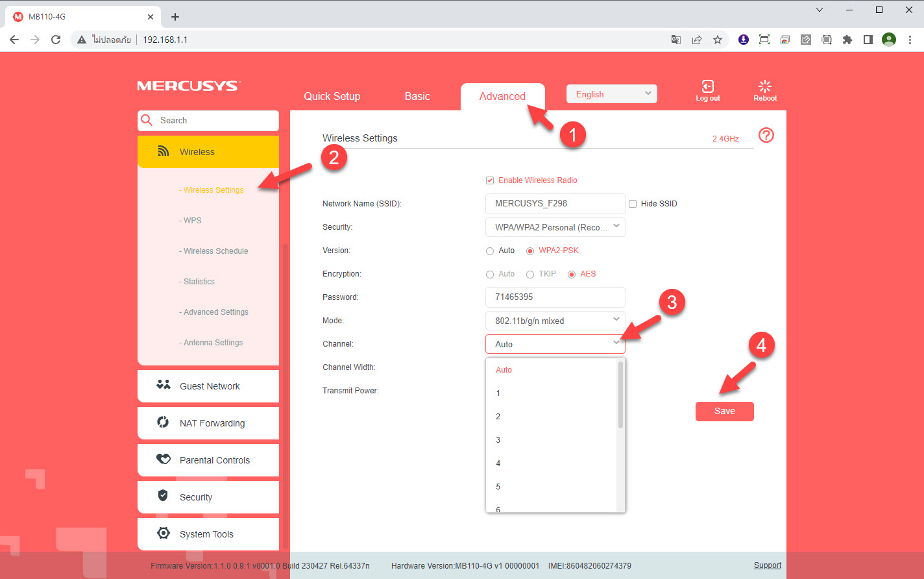Select AES encryption radio button
924x579 pixels.
click(572, 274)
